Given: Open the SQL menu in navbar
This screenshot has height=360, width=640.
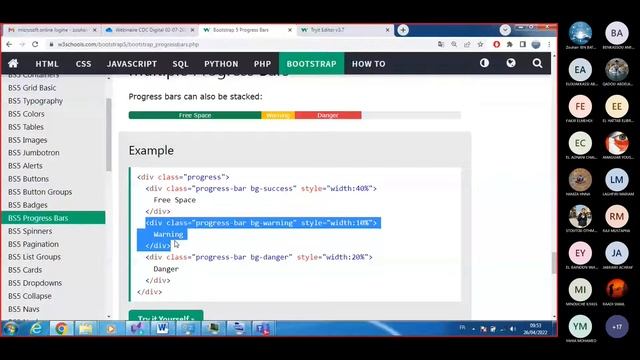Looking at the screenshot, I should [180, 64].
